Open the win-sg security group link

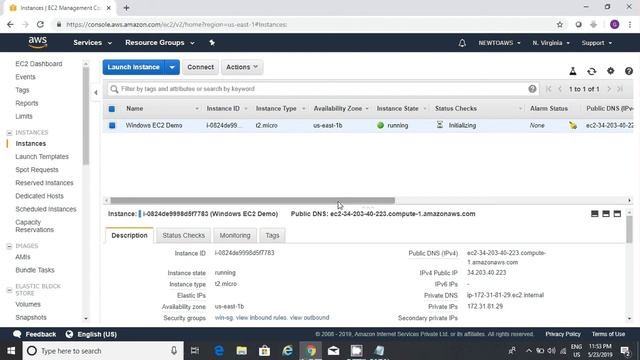point(224,318)
